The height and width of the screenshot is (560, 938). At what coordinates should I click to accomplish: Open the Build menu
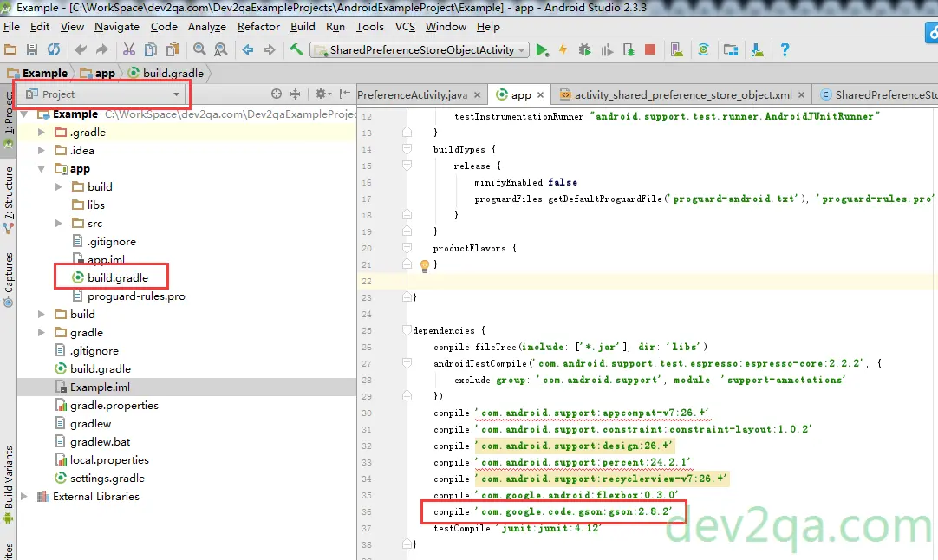(303, 26)
